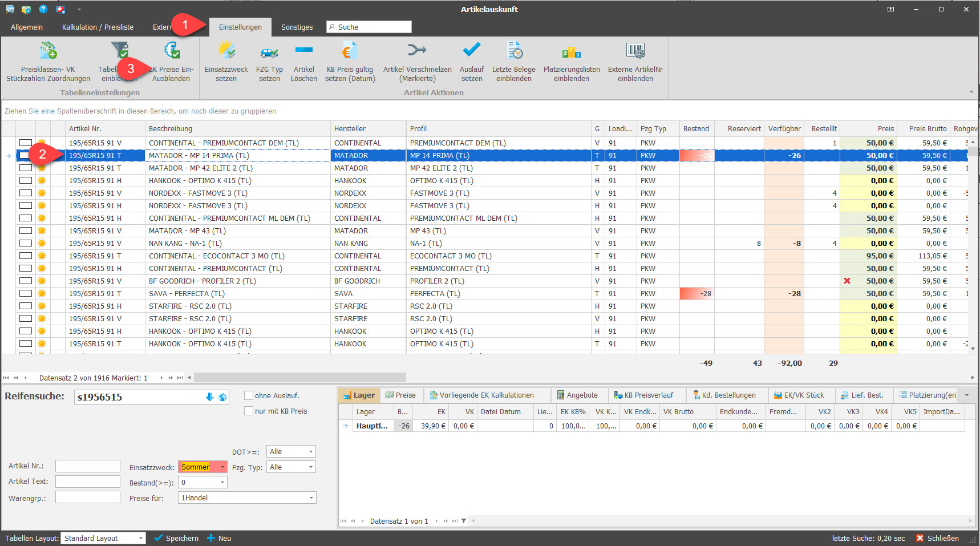Click red Bestand -28 cell in SAVA row
This screenshot has height=546, width=980.
tap(696, 293)
